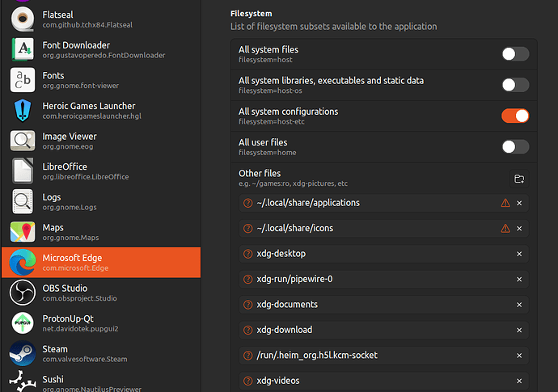Image resolution: width=558 pixels, height=392 pixels.
Task: Remove xdg-desktop path entry
Action: [x=519, y=254]
